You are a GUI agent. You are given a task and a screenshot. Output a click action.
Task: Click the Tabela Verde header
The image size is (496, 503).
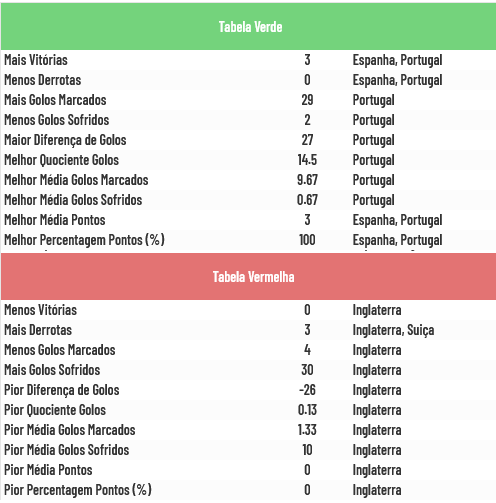[x=250, y=27]
